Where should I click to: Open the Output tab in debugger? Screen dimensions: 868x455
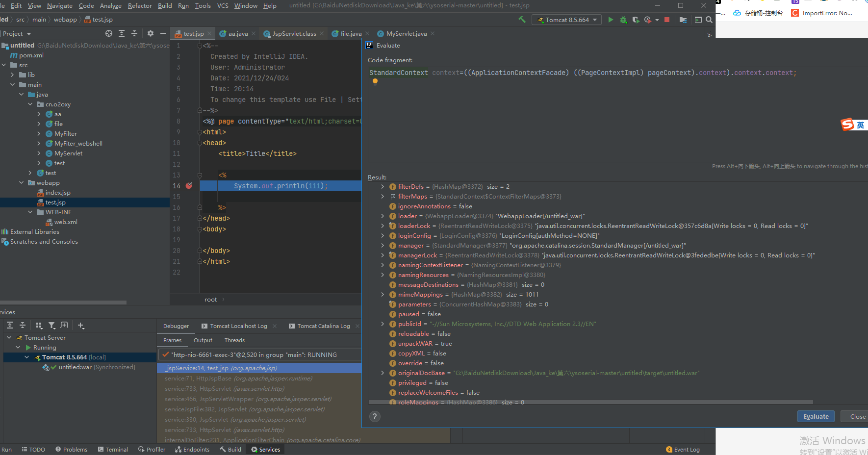coord(203,340)
